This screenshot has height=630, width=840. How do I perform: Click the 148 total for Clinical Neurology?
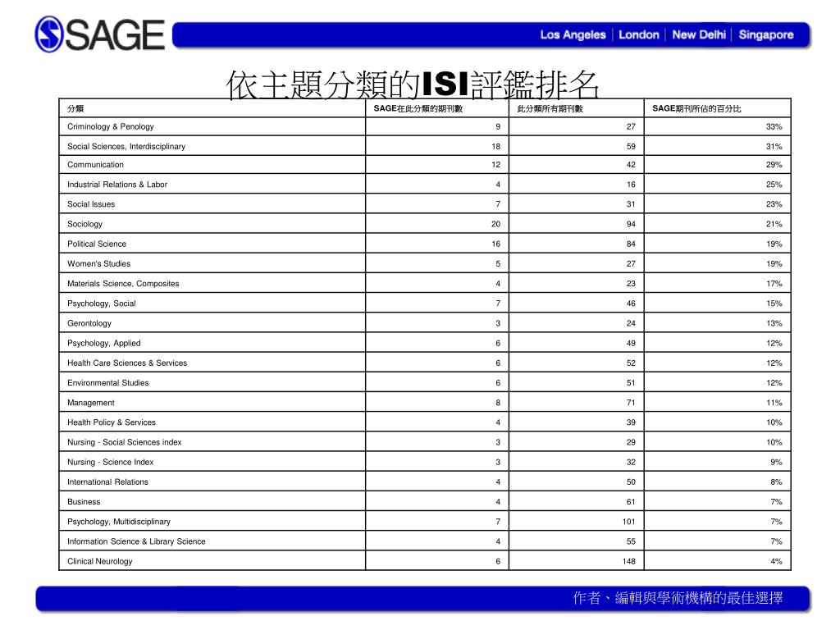tap(628, 561)
